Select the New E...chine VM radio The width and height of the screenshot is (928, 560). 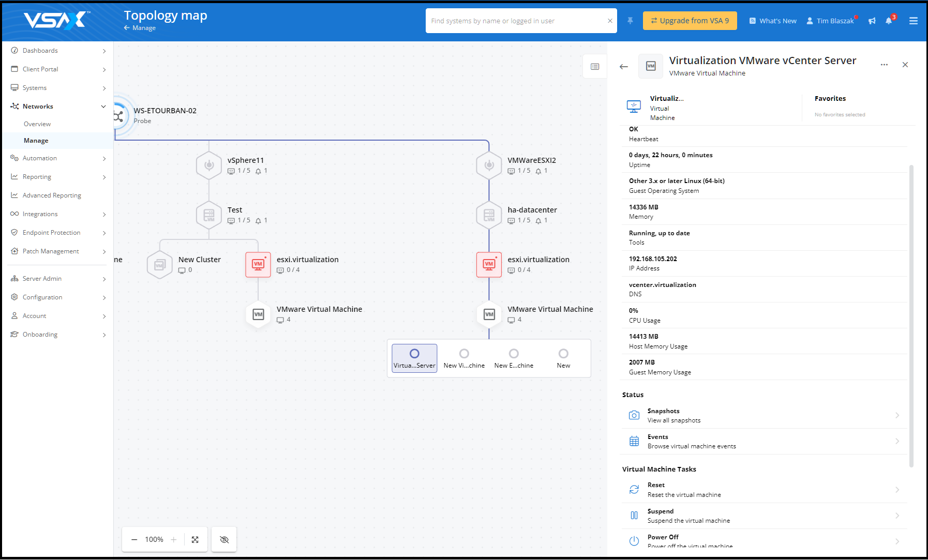514,354
